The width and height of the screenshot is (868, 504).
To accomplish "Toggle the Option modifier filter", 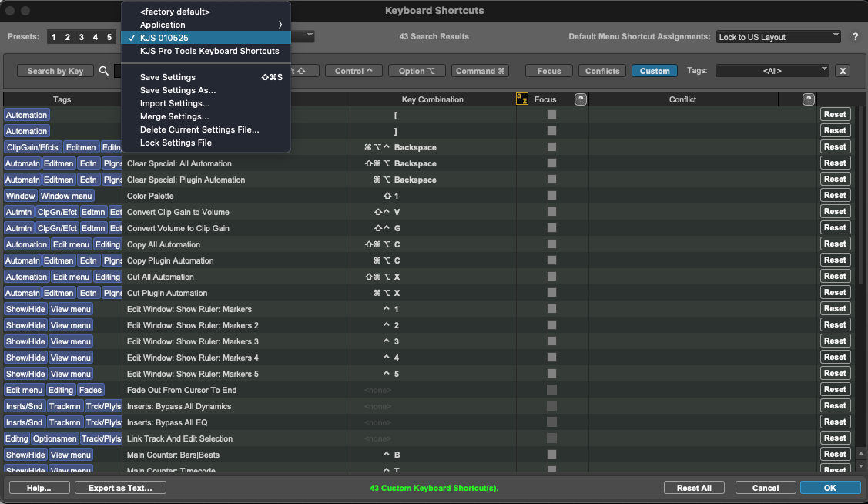I will (416, 71).
